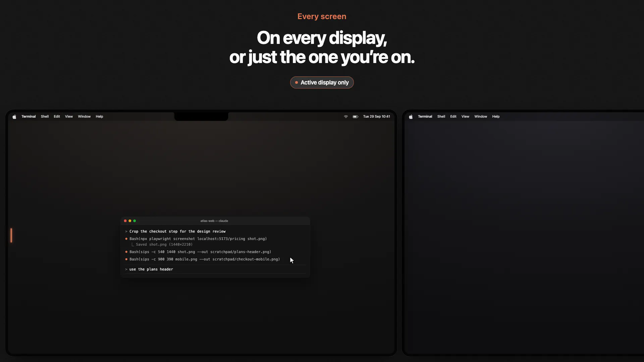Screen dimensions: 644x362
Task: Open Terminal menu on right display
Action: click(425, 117)
